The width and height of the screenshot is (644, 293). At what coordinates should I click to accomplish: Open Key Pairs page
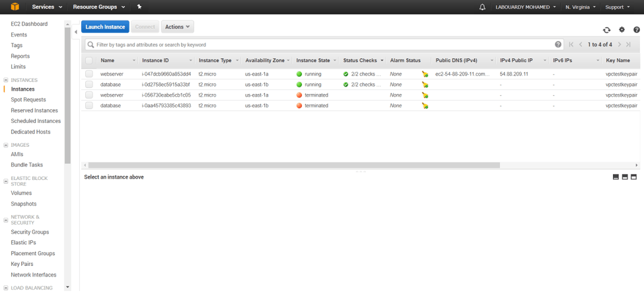click(x=22, y=264)
